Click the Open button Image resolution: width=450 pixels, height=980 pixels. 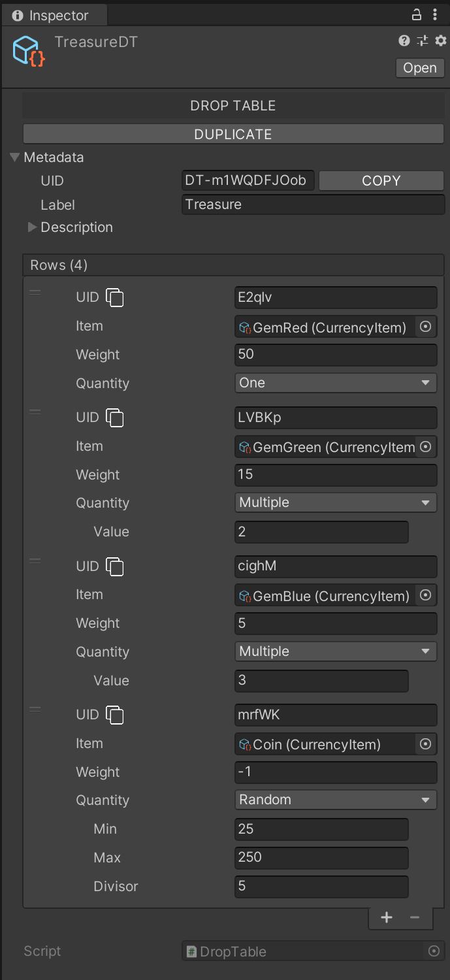click(420, 68)
